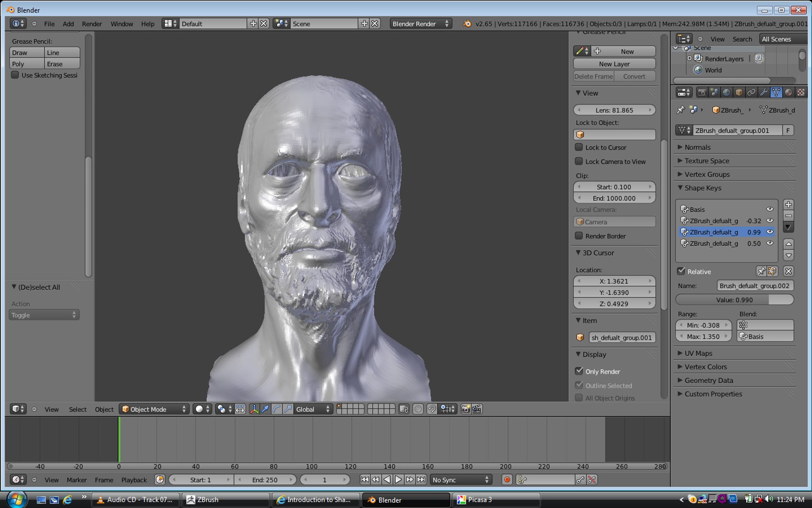Click the grease pencil Draw button
The height and width of the screenshot is (508, 812).
click(x=27, y=53)
